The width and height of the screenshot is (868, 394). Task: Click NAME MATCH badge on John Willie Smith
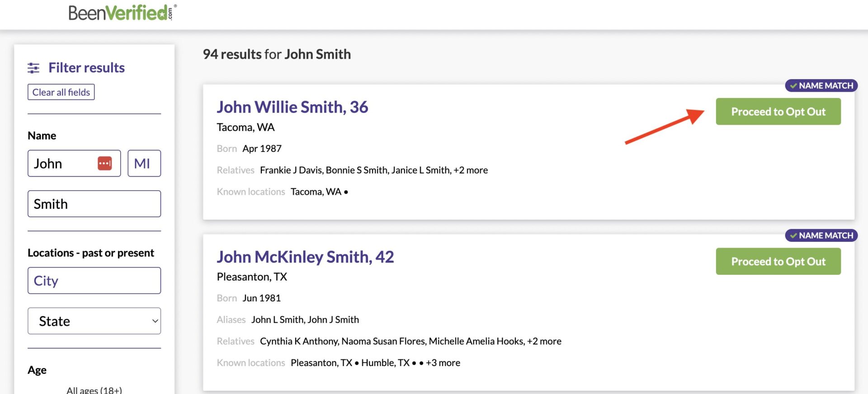coord(821,85)
